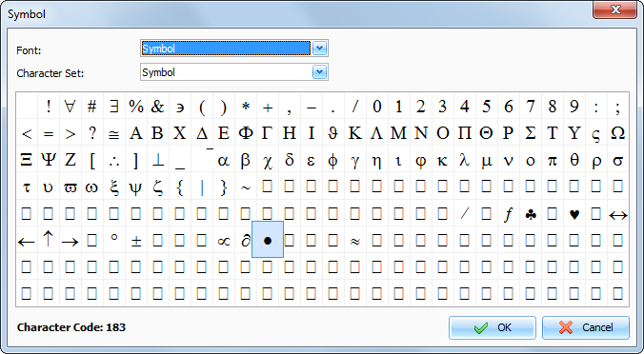Select the heart suit ♥ symbol
The height and width of the screenshot is (354, 644).
pos(574,214)
